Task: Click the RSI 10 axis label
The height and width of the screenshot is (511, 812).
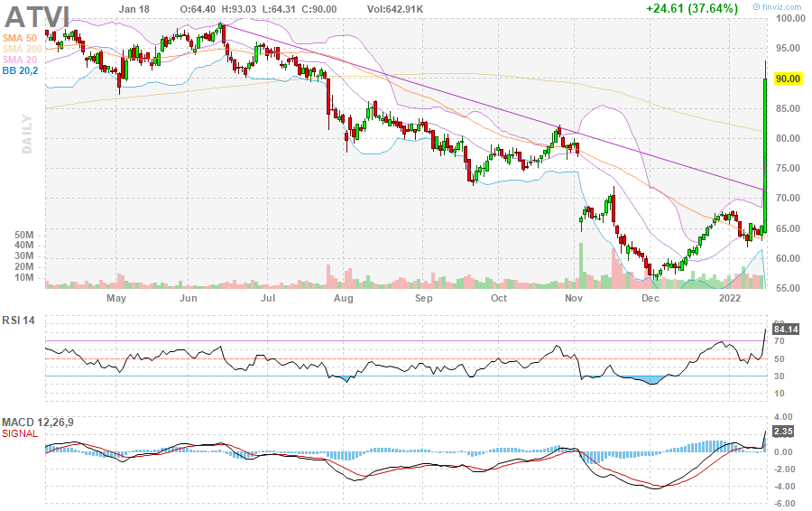Action: (779, 394)
